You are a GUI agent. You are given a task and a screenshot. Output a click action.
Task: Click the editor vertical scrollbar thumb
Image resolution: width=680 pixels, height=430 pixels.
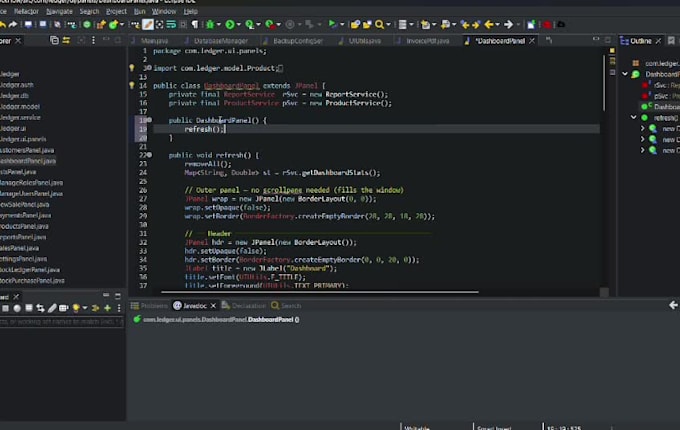point(603,82)
